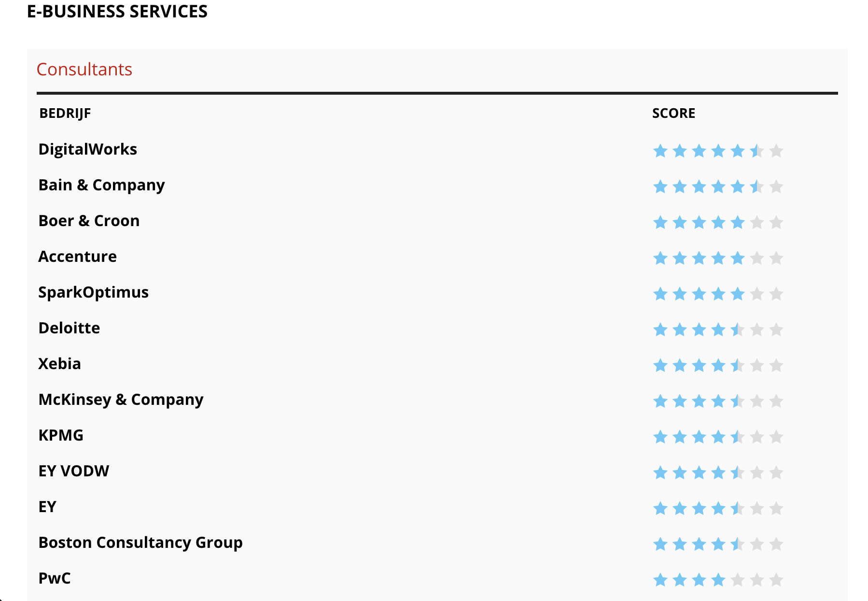The height and width of the screenshot is (601, 868).
Task: Click the first star of PwC rating
Action: pyautogui.click(x=660, y=580)
